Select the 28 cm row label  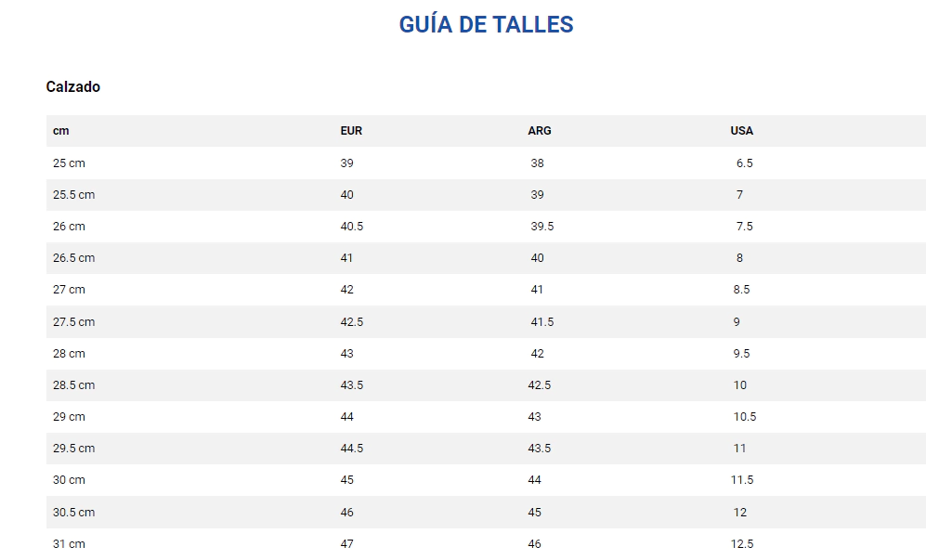coord(69,354)
